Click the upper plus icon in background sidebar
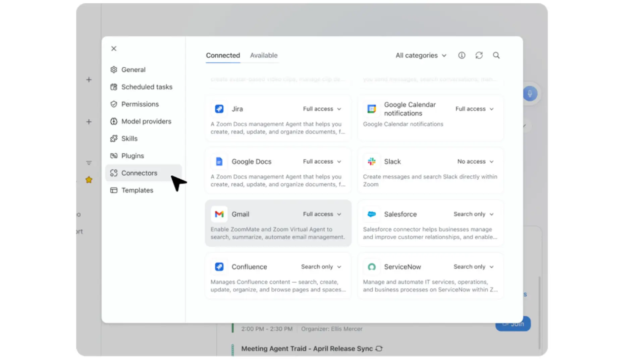Image resolution: width=644 pixels, height=362 pixels. [x=89, y=80]
